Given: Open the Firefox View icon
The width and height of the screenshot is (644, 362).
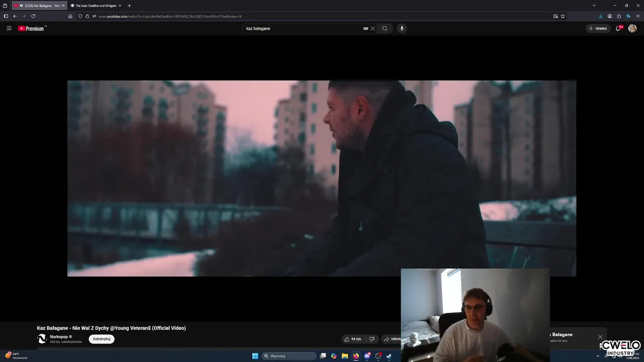Looking at the screenshot, I should pyautogui.click(x=5, y=6).
